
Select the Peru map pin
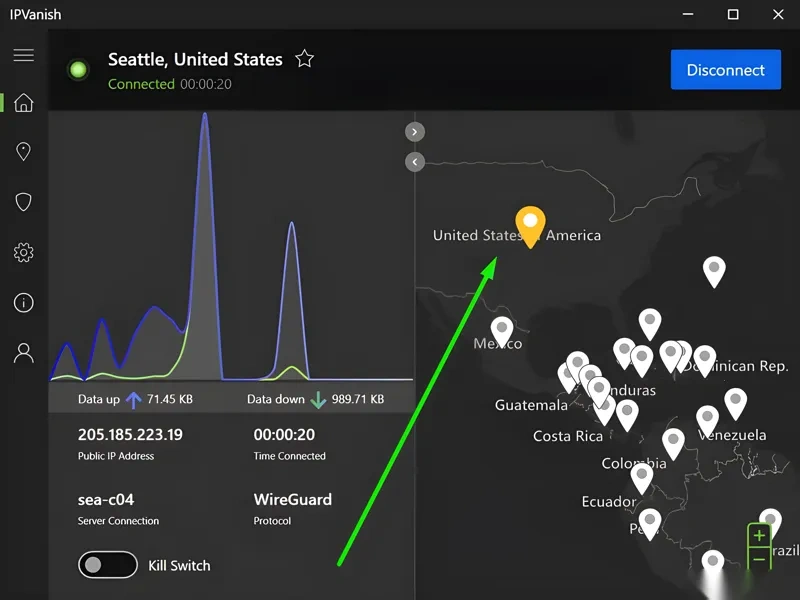[650, 523]
